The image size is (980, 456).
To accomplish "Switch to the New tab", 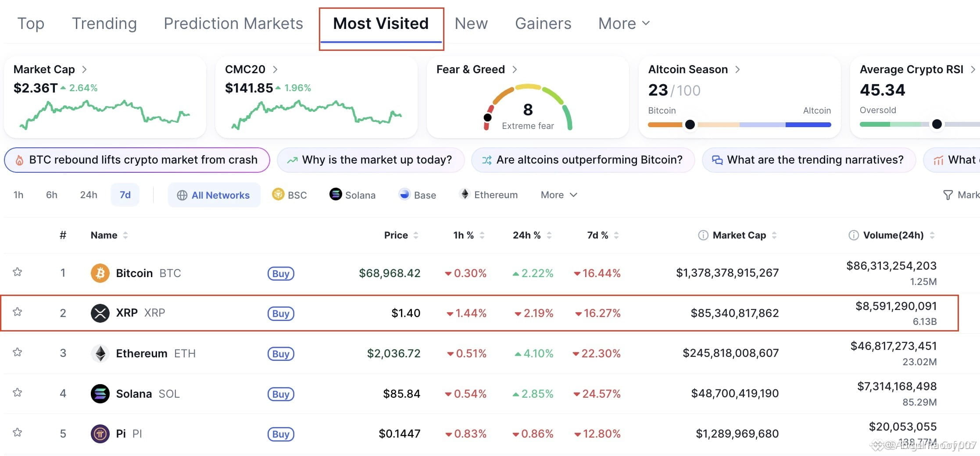I will [x=471, y=23].
